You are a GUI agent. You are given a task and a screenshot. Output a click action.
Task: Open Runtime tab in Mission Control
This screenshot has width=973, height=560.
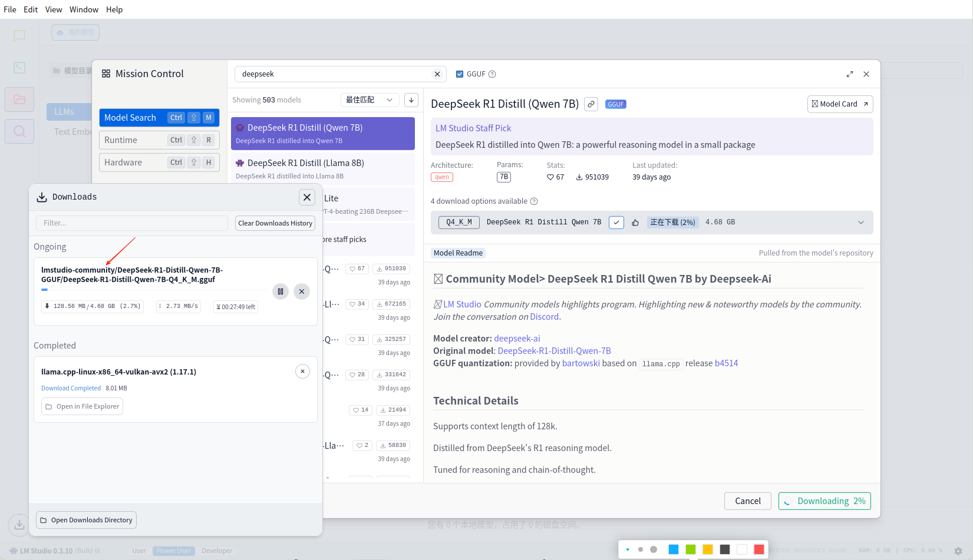click(159, 140)
